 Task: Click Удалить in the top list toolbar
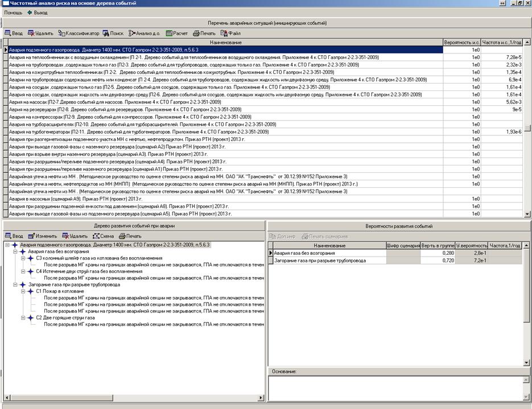click(40, 34)
